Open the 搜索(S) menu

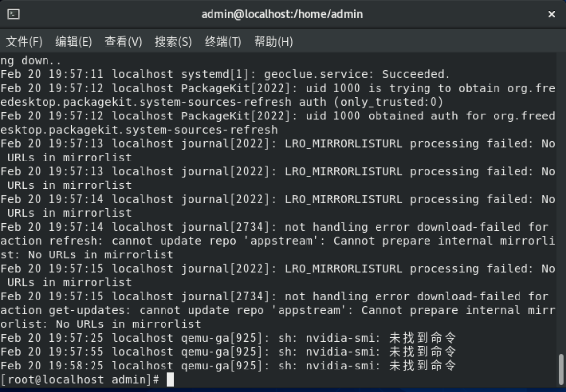point(173,42)
